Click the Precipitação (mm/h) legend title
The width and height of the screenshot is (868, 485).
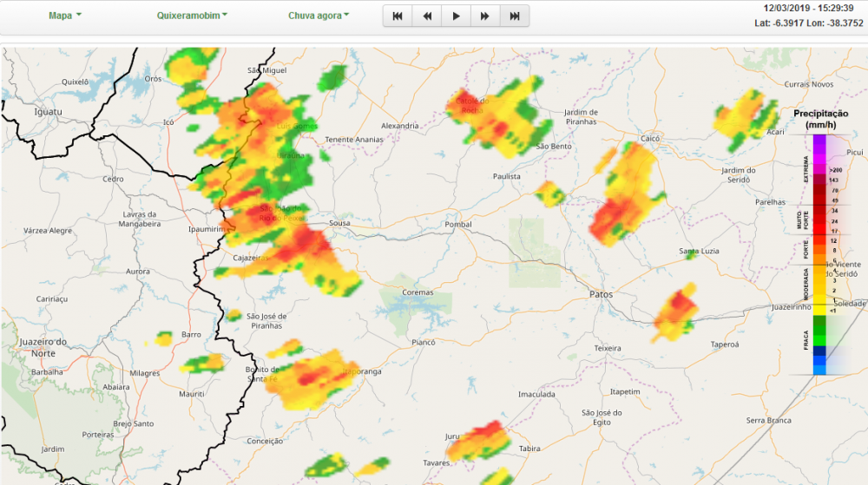click(820, 119)
